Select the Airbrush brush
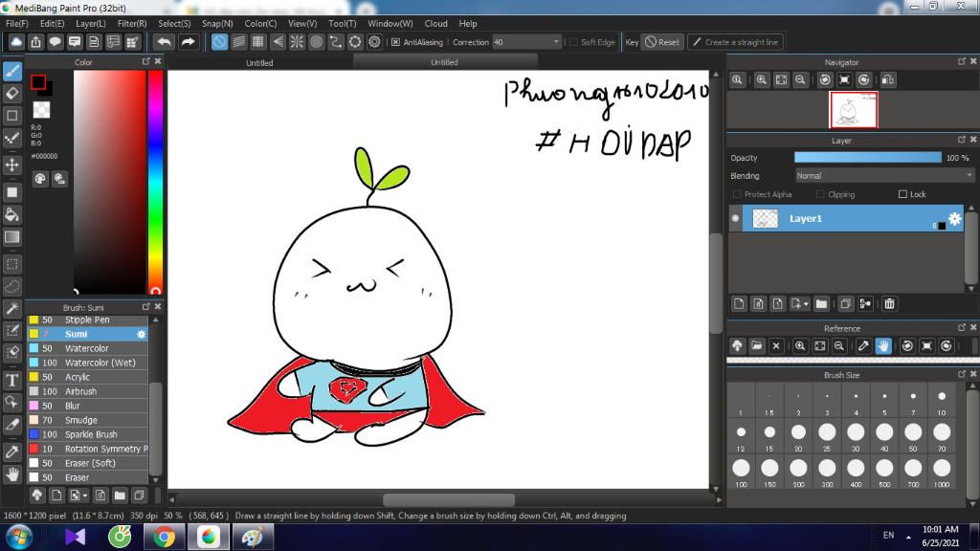The width and height of the screenshot is (980, 551). (x=87, y=391)
